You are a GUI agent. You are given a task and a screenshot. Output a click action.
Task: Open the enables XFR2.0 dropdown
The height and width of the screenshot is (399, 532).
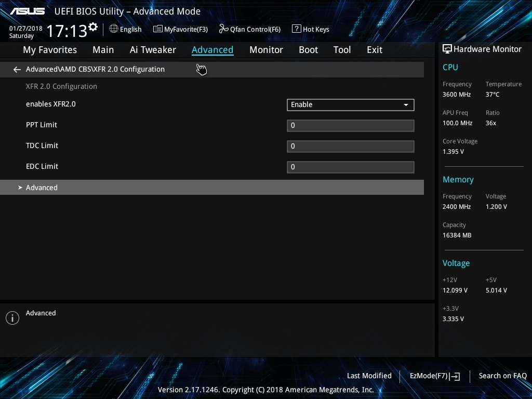[x=351, y=105]
